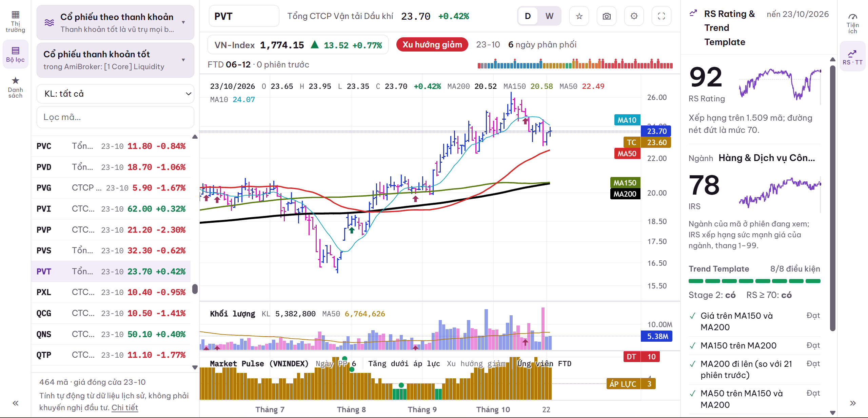
Task: Expand Cổ phiếu thanh khoản tốt dropdown
Action: click(115, 60)
